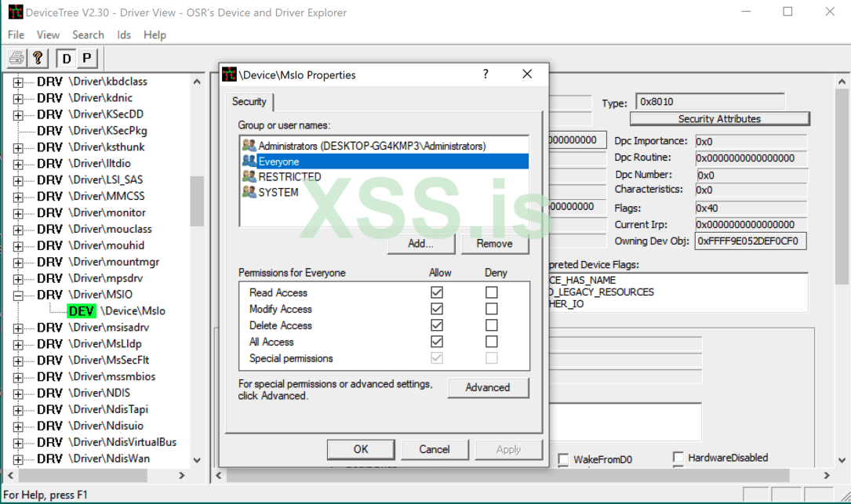Click the dialog's question mark help button
This screenshot has width=851, height=504.
[486, 74]
